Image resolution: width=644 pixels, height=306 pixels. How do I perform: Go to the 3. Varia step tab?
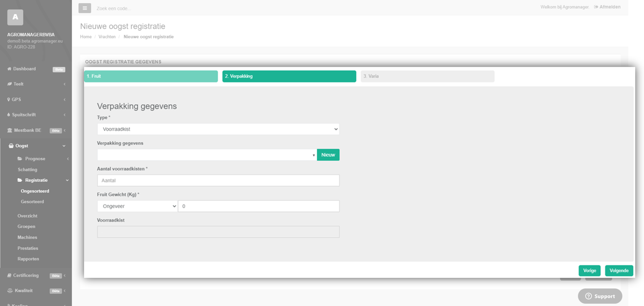coord(427,76)
